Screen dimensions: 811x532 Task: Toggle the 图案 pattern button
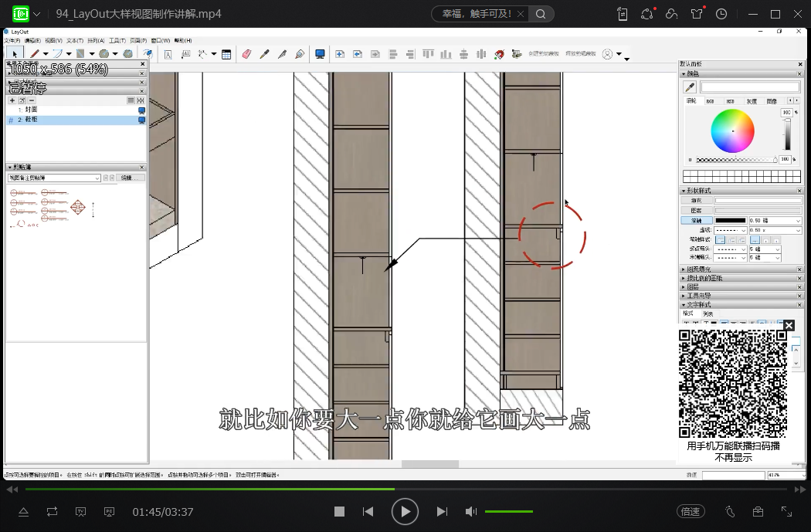(x=697, y=210)
